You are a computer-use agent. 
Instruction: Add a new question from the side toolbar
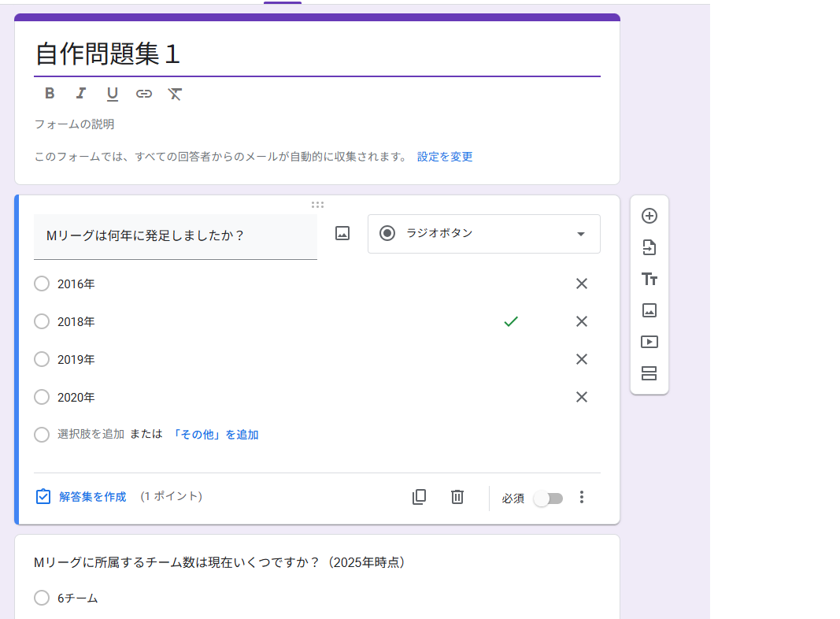click(649, 216)
